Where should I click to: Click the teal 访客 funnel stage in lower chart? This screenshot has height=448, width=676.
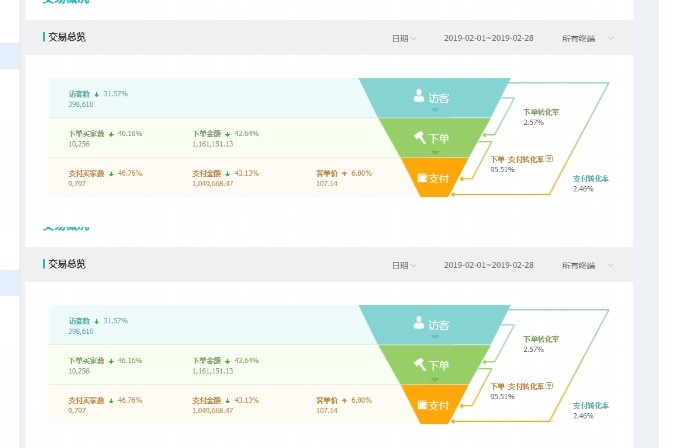435,325
